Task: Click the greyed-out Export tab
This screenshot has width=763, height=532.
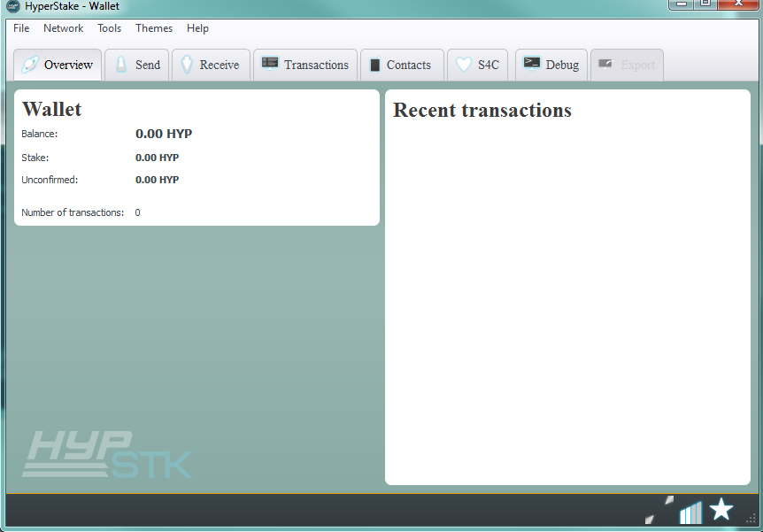Action: coord(627,65)
